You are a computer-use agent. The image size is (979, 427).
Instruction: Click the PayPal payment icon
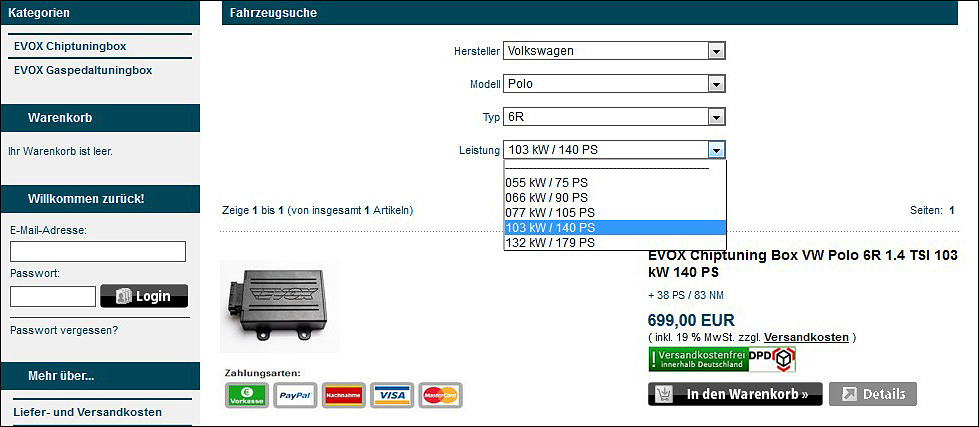coord(295,395)
